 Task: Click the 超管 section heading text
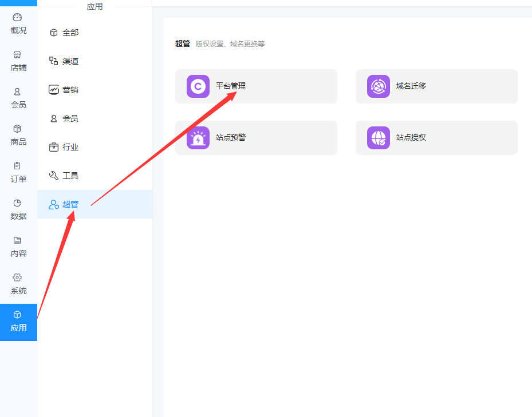click(x=183, y=43)
